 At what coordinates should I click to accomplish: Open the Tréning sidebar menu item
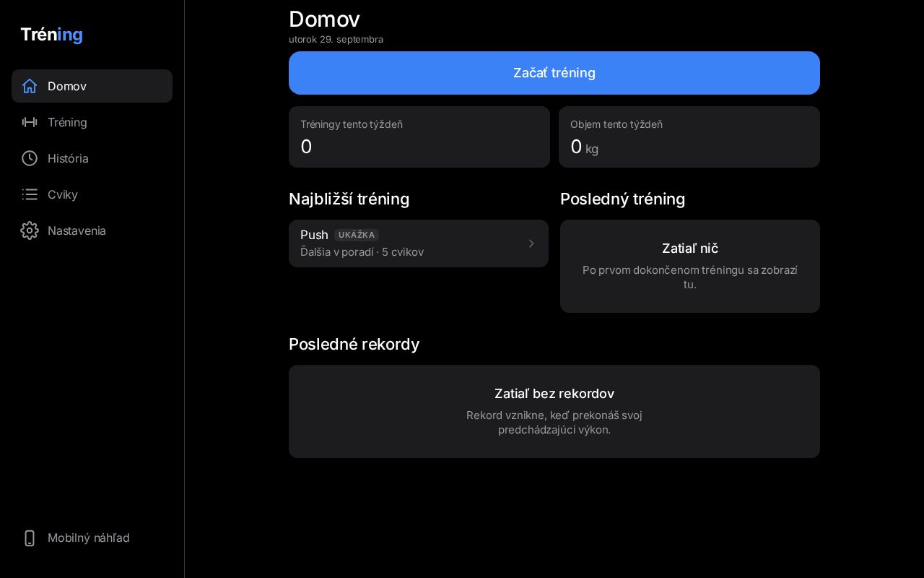pyautogui.click(x=92, y=122)
